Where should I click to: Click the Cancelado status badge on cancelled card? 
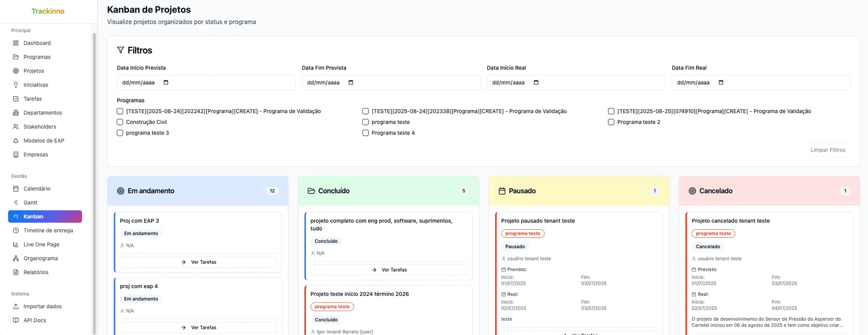pyautogui.click(x=708, y=246)
